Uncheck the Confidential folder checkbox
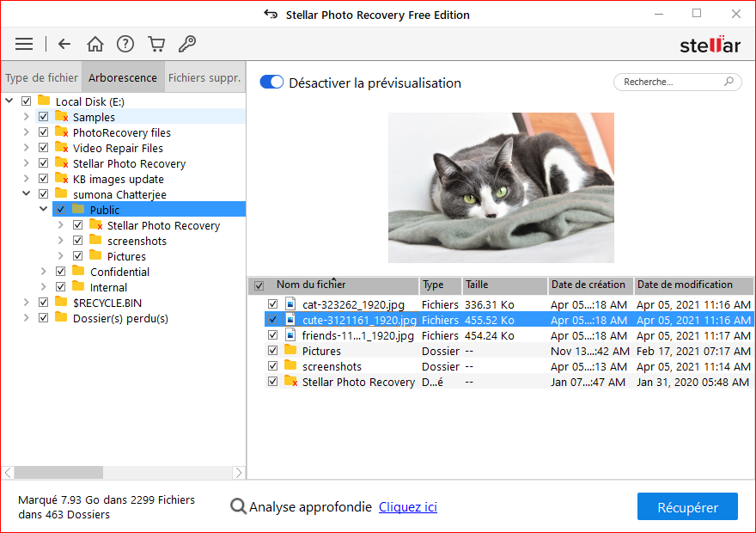Viewport: 756px width, 533px height. 60,271
